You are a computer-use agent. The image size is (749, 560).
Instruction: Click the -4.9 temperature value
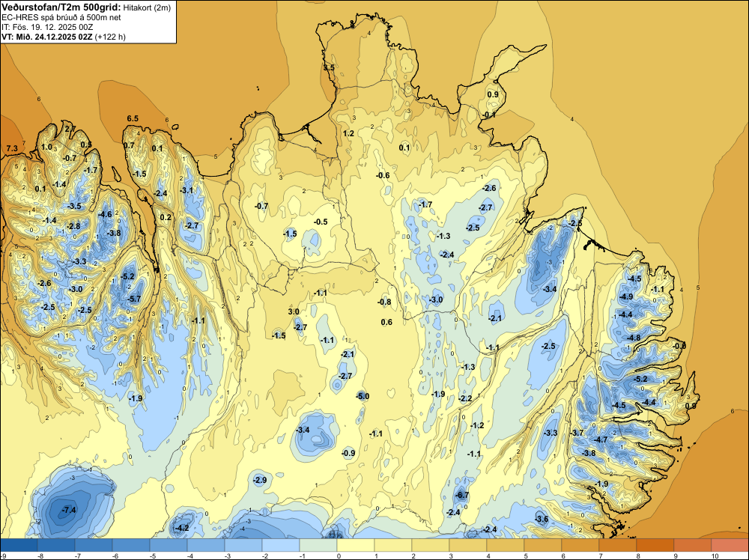pos(625,296)
